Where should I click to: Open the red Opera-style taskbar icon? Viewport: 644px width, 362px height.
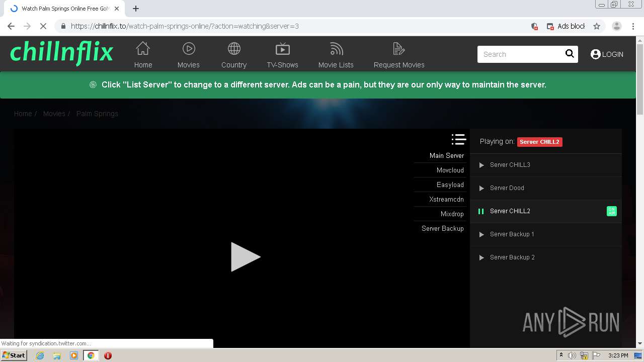(x=108, y=355)
